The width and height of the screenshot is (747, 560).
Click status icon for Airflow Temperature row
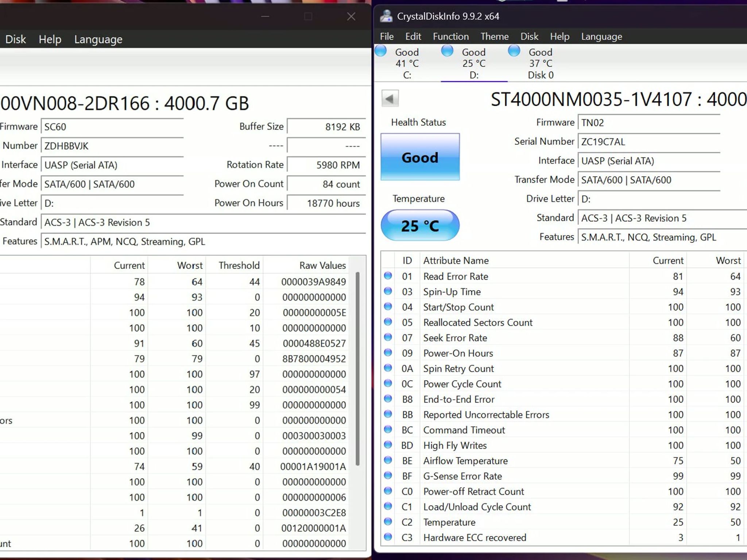coord(388,460)
